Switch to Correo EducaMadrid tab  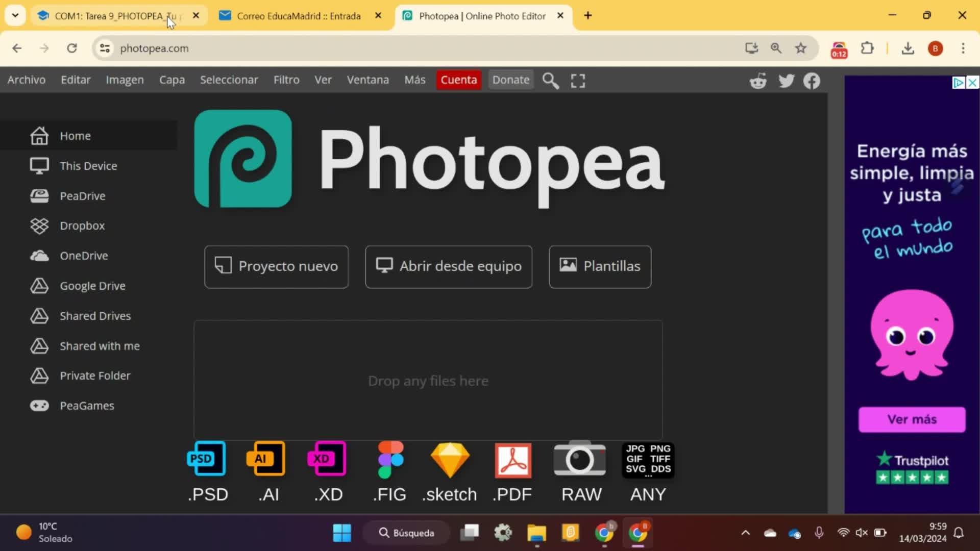point(299,16)
